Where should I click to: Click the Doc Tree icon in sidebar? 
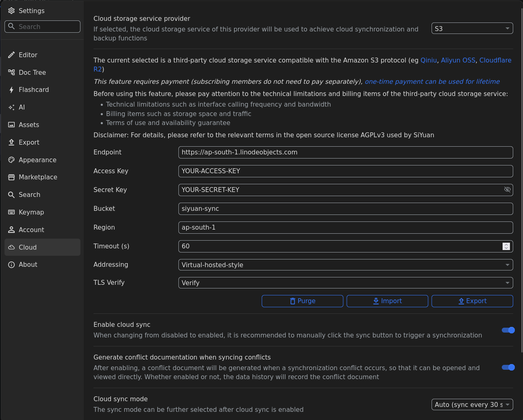pyautogui.click(x=11, y=72)
